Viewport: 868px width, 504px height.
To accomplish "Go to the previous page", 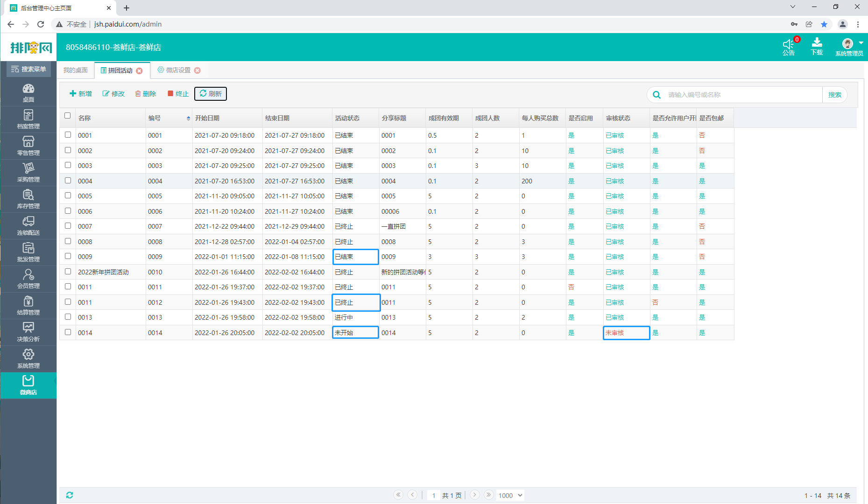I will point(412,495).
